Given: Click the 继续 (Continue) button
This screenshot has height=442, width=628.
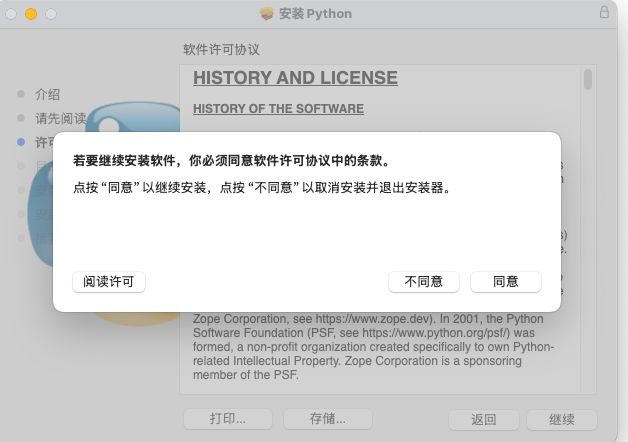Looking at the screenshot, I should (562, 419).
